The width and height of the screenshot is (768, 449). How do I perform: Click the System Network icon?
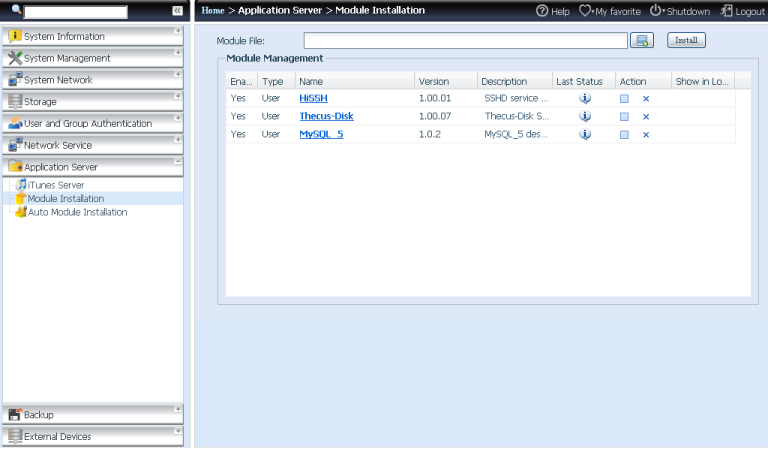tap(15, 79)
